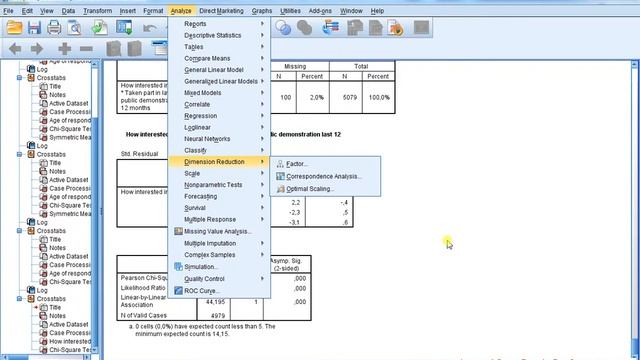Image resolution: width=640 pixels, height=360 pixels.
Task: Open the Transform menu
Action: pos(98,11)
